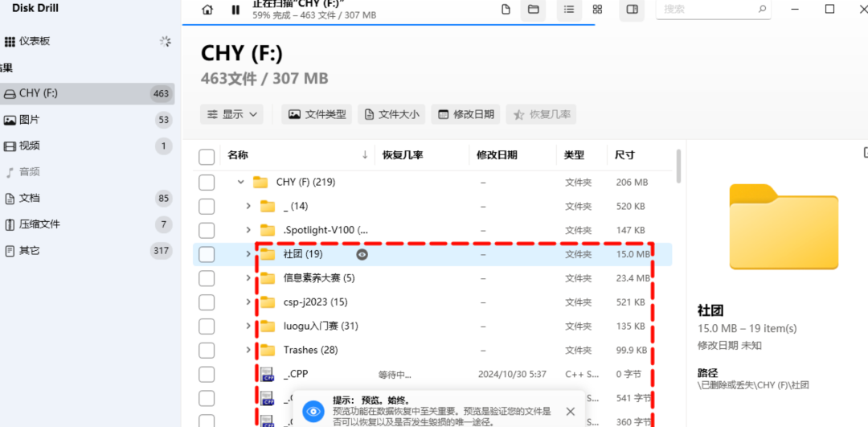This screenshot has width=868, height=427.
Task: Sort by 恢复几率 column header
Action: pyautogui.click(x=403, y=156)
